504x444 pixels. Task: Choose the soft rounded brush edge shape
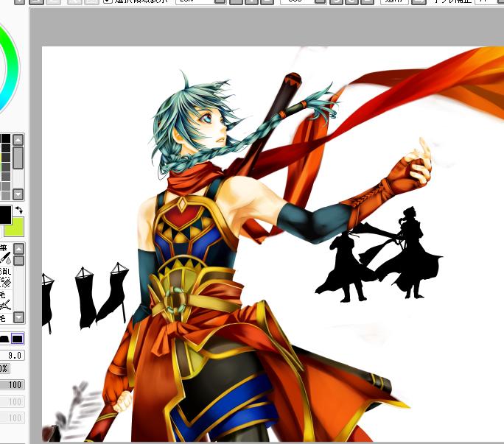[4, 338]
